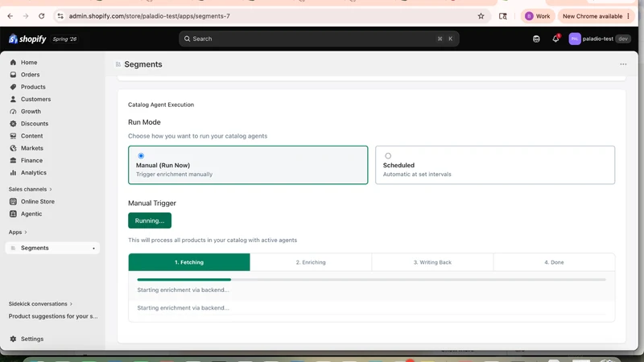Select the Manual (Run Now) radio button
This screenshot has width=644, height=362.
pyautogui.click(x=141, y=156)
